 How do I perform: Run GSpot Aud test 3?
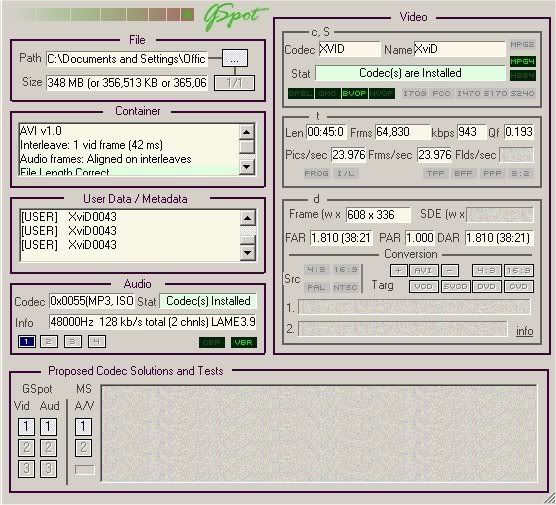click(48, 469)
